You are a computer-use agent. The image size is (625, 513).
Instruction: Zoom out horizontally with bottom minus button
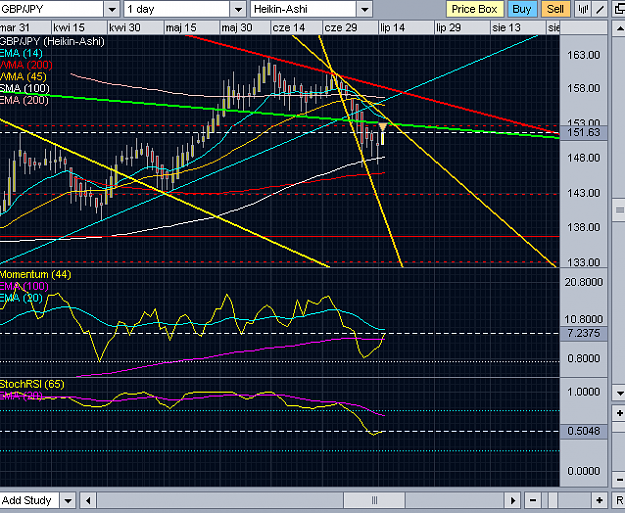coord(533,500)
